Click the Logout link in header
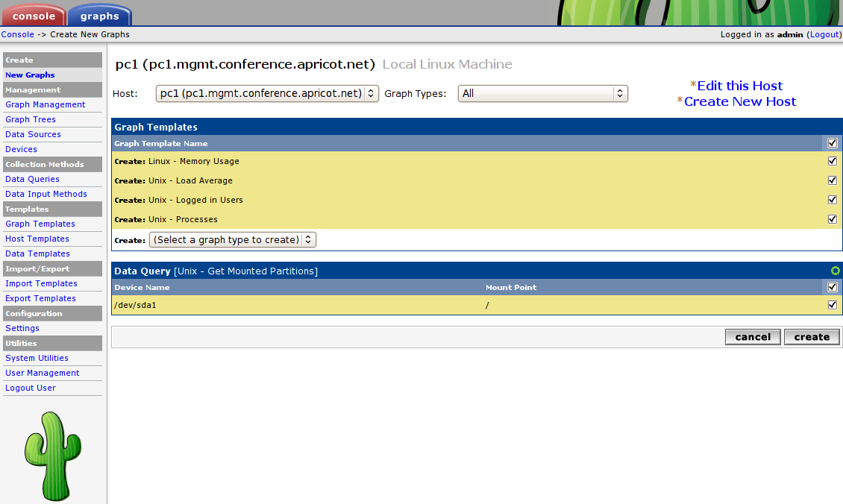843x504 pixels. 824,34
